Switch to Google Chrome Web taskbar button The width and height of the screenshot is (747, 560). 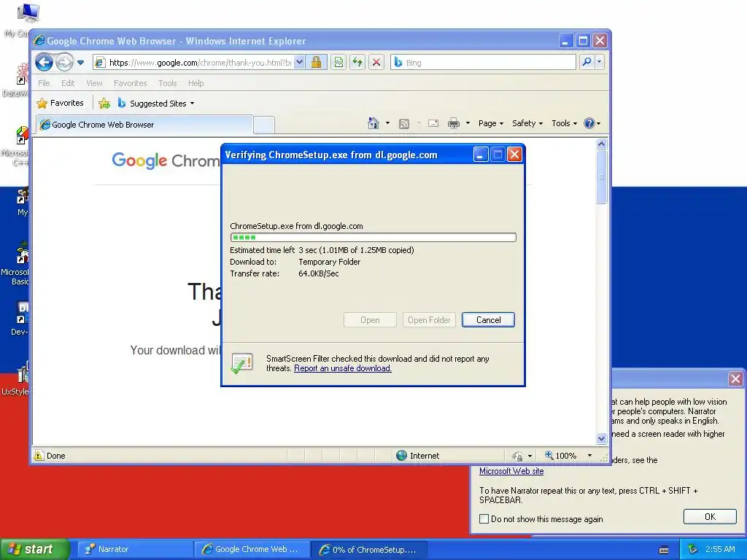[x=252, y=549]
